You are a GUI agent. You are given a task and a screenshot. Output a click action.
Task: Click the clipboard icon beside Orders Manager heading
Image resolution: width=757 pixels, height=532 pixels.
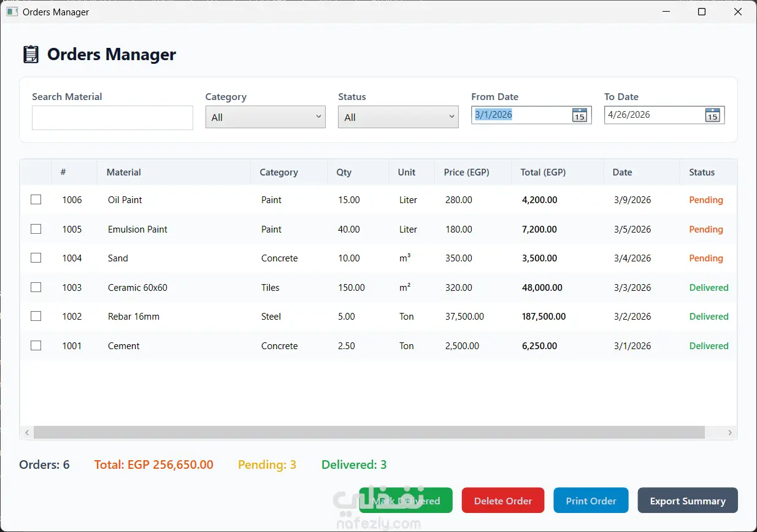point(31,55)
